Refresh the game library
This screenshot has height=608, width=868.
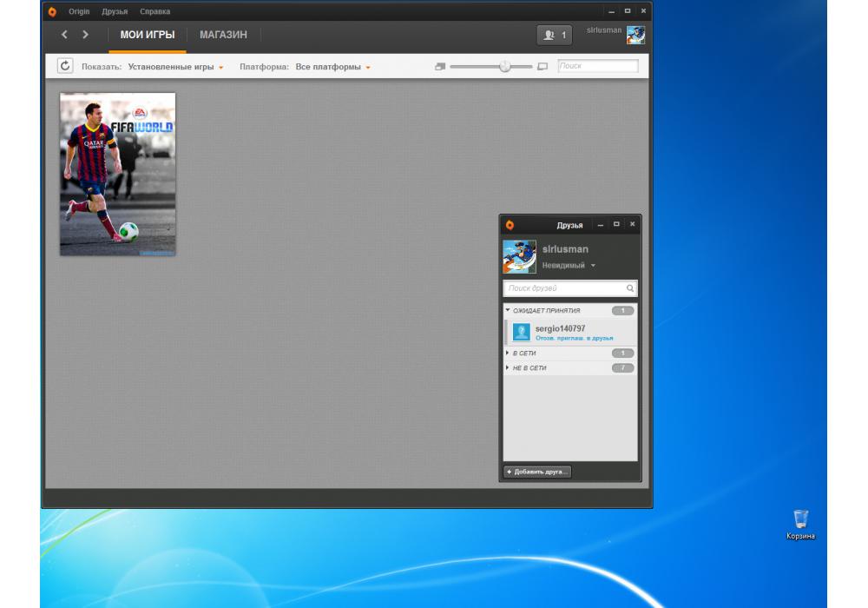pos(65,66)
